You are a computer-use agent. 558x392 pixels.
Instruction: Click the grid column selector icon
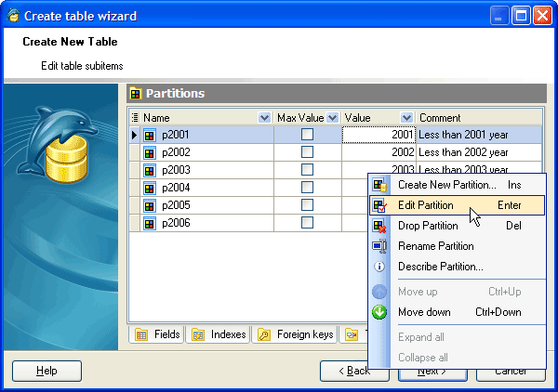135,118
